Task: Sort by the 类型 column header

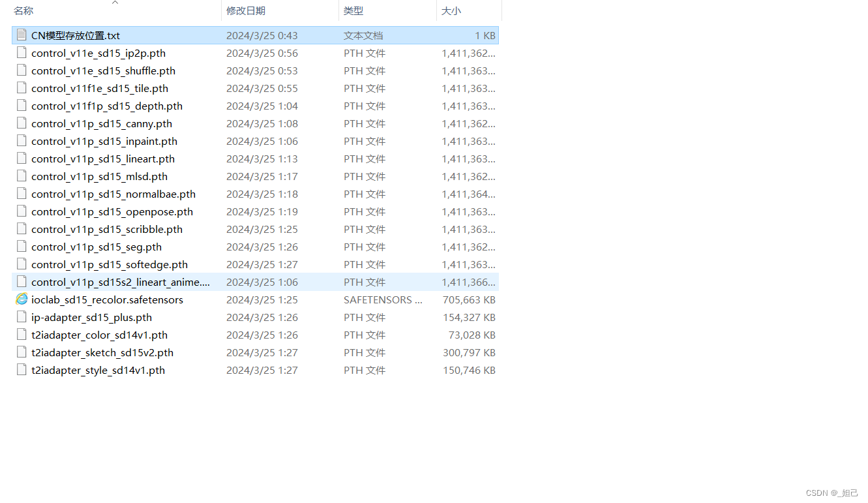Action: coord(353,11)
